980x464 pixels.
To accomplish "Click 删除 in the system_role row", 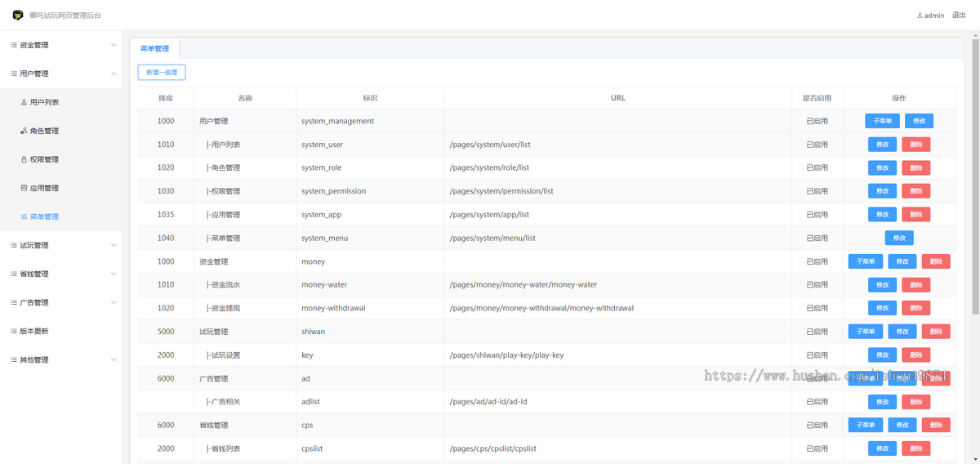I will click(915, 167).
